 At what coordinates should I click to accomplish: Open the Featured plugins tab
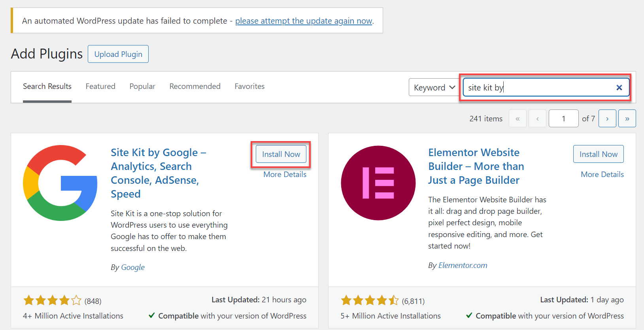(x=100, y=86)
